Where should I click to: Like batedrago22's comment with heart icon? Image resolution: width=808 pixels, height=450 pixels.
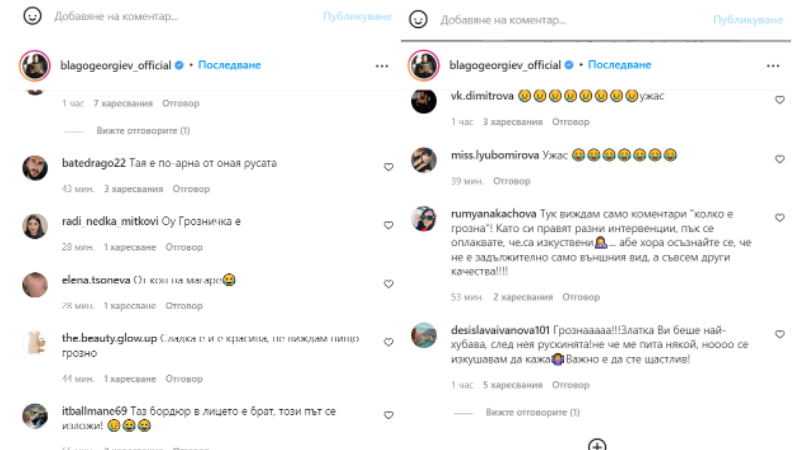pos(389,166)
